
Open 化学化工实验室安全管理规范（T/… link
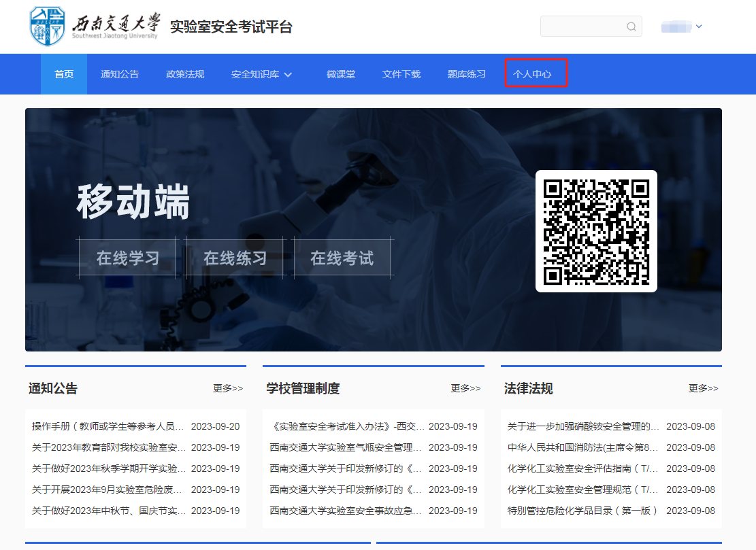(583, 489)
